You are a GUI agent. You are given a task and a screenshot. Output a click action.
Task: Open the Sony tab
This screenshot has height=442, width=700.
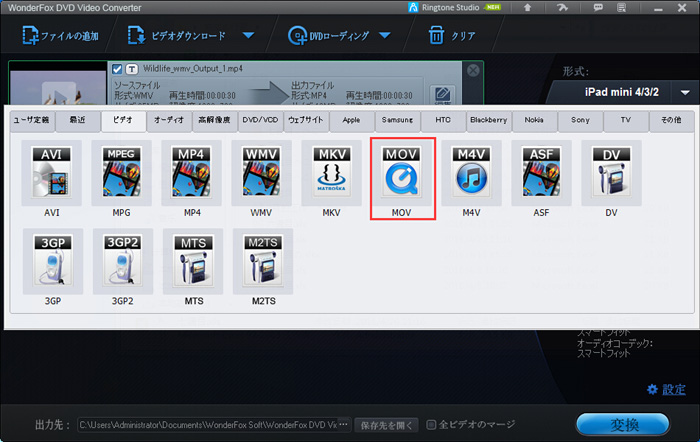click(580, 121)
